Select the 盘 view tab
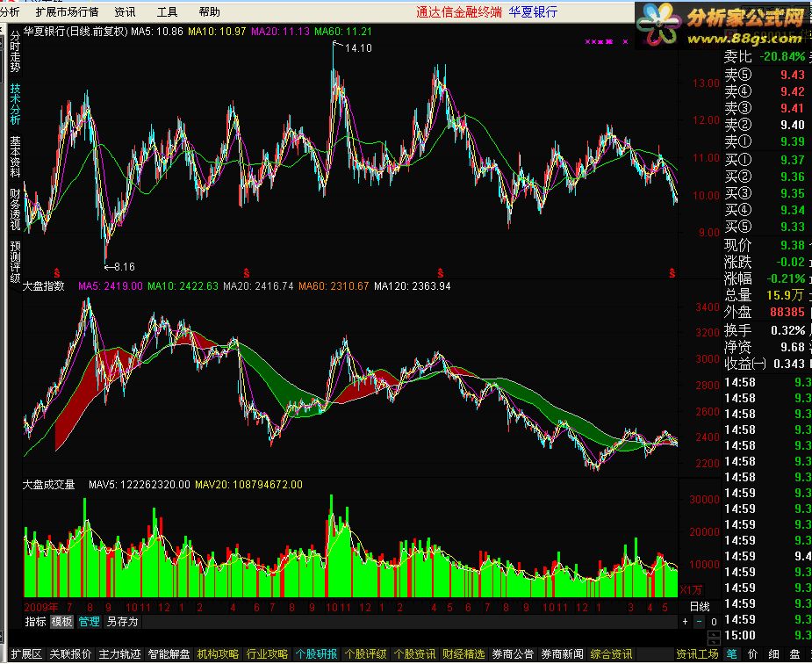This screenshot has width=812, height=664. [x=795, y=654]
